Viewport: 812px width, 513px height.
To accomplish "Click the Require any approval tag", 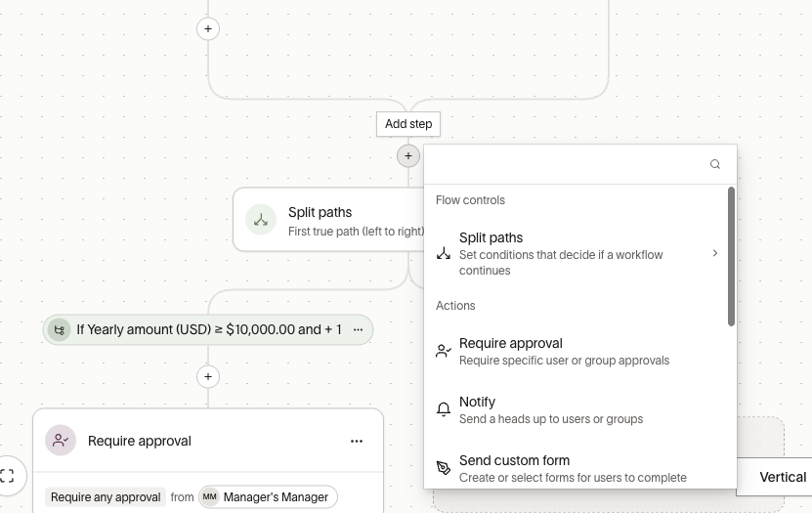I will coord(106,497).
